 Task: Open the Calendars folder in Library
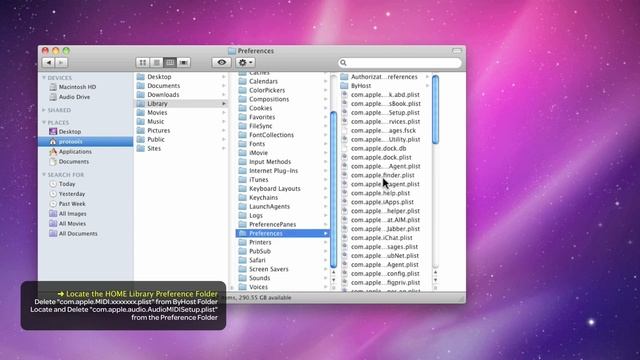coord(282,81)
